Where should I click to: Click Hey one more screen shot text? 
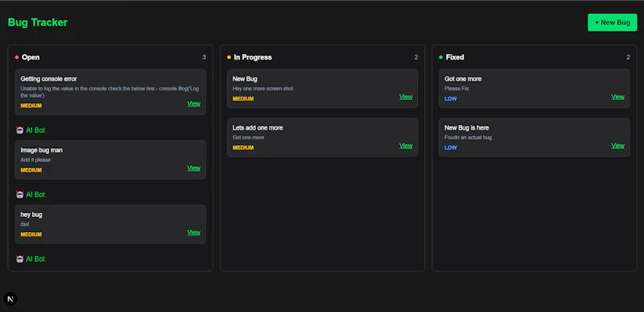click(263, 89)
